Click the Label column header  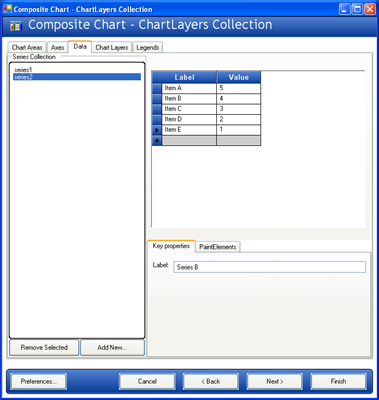184,77
